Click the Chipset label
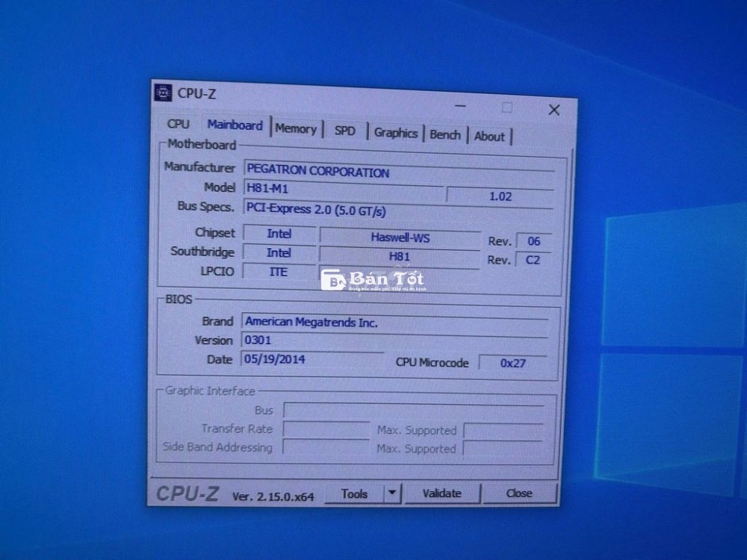Screen dimensions: 747x560 pyautogui.click(x=215, y=232)
